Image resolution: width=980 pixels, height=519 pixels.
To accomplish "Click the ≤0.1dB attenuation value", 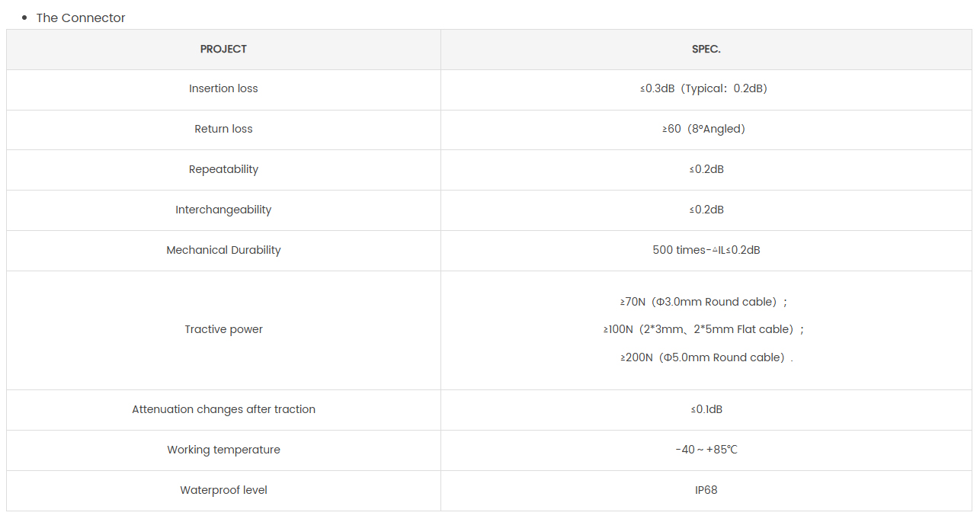I will pos(706,410).
